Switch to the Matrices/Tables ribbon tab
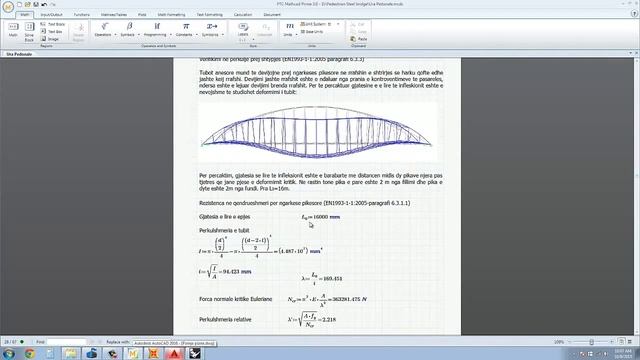 tap(114, 15)
